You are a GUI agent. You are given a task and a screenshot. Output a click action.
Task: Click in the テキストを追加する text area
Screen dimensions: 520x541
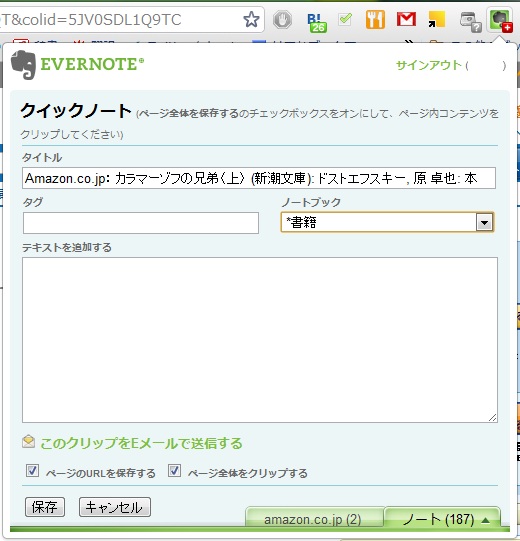[260, 340]
